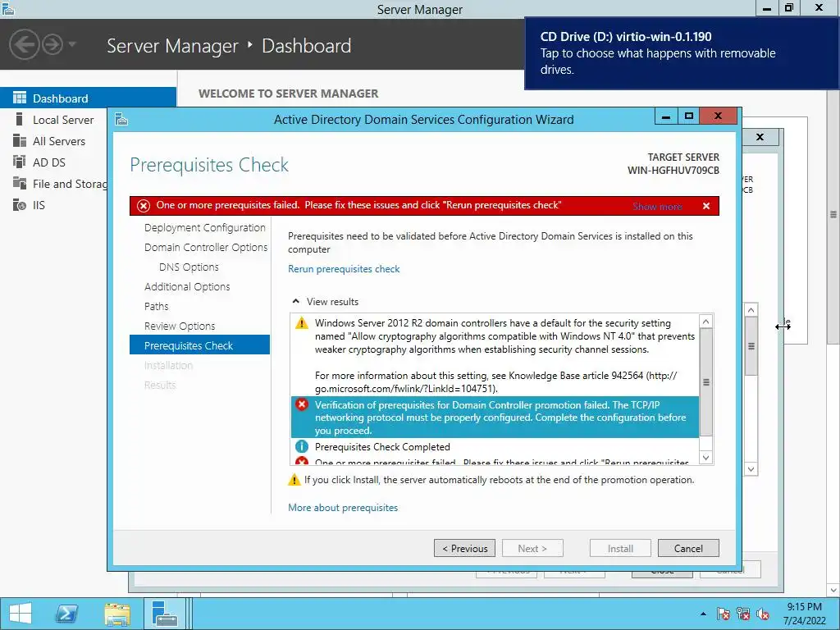Click results list scrollbar thumb
Image resolution: width=840 pixels, height=630 pixels.
coord(706,382)
